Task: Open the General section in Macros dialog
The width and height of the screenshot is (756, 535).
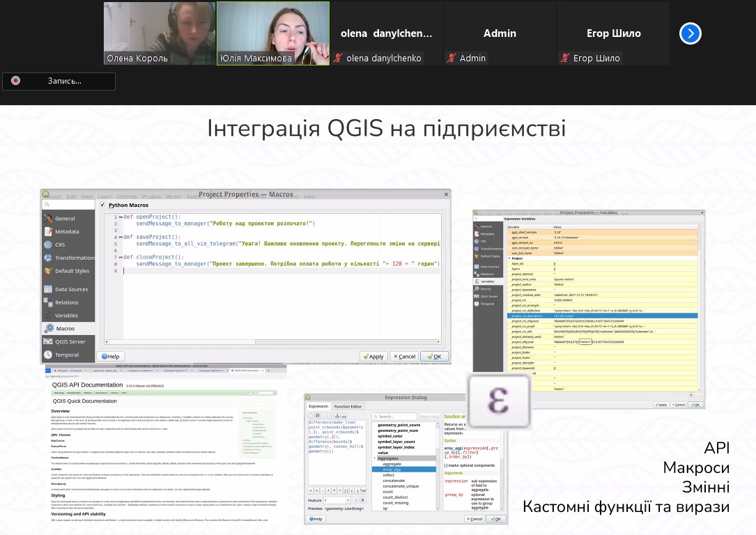Action: pos(65,218)
